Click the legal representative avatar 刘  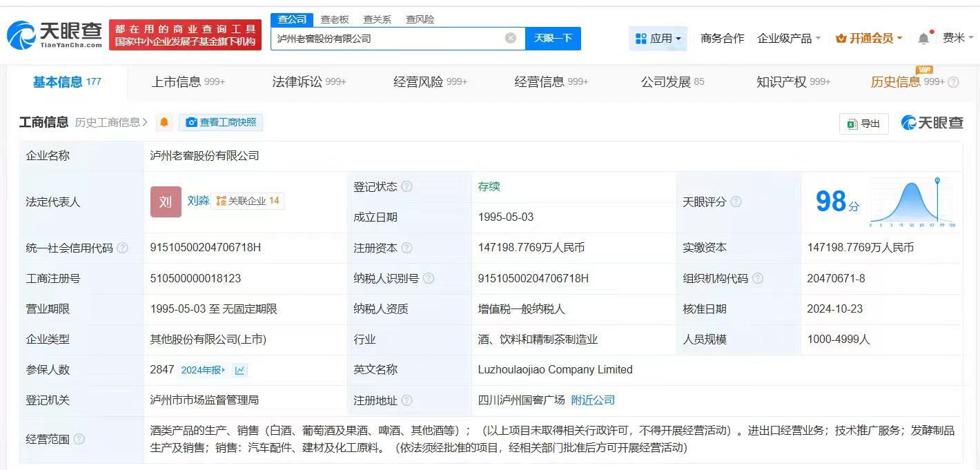point(166,202)
